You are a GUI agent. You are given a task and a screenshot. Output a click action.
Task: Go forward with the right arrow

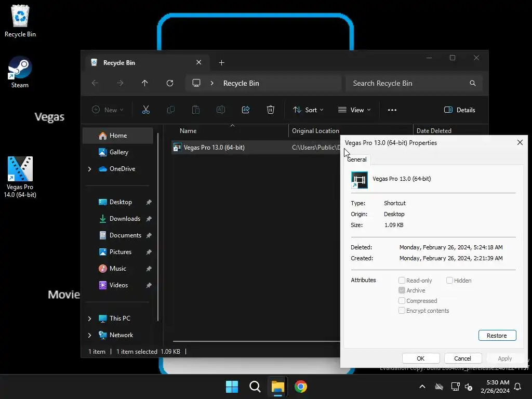pyautogui.click(x=120, y=83)
